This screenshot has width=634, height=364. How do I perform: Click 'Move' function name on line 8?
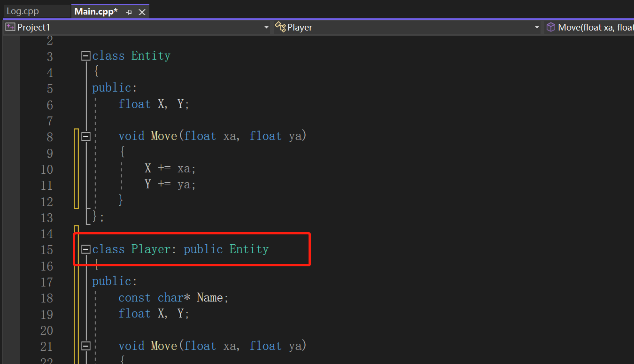click(164, 136)
